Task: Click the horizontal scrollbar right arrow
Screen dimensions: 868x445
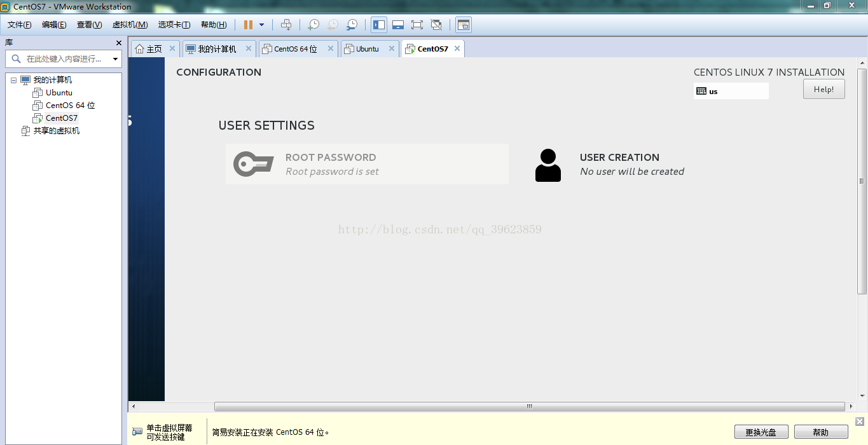Action: click(851, 406)
